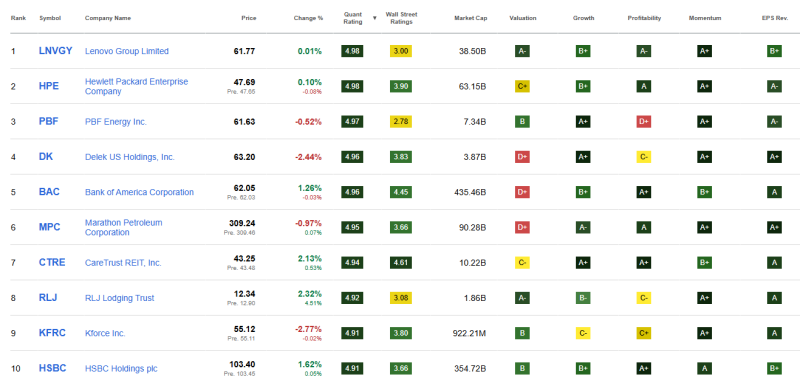Viewport: 800px width, 380px height.
Task: Click Bank of America's B+ momentum grade
Action: point(705,192)
